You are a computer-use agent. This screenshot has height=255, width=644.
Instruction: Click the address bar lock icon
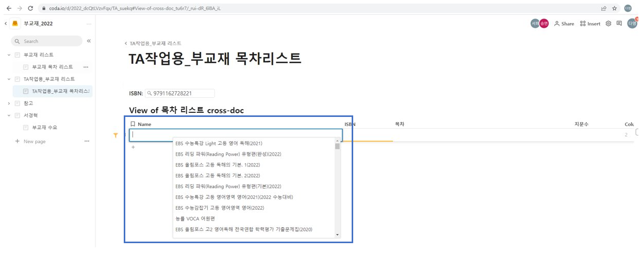click(44, 9)
